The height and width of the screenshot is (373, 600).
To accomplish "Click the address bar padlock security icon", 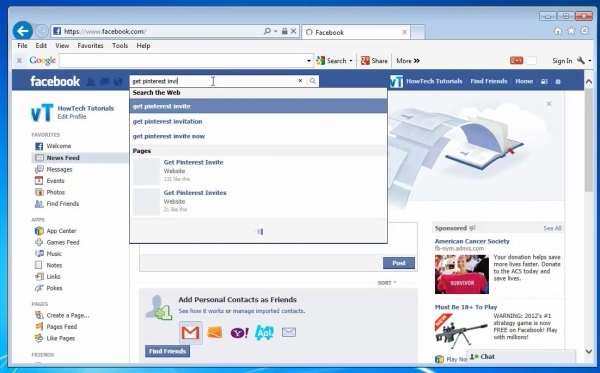I will tap(284, 31).
